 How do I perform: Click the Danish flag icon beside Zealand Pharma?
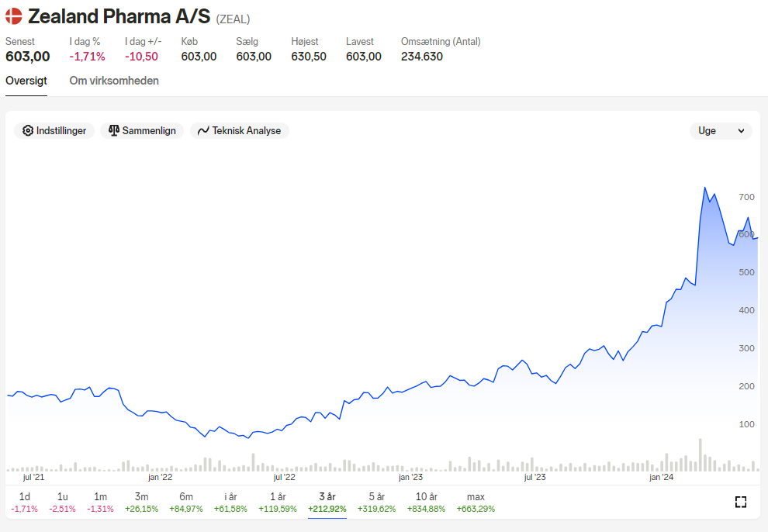[x=14, y=16]
